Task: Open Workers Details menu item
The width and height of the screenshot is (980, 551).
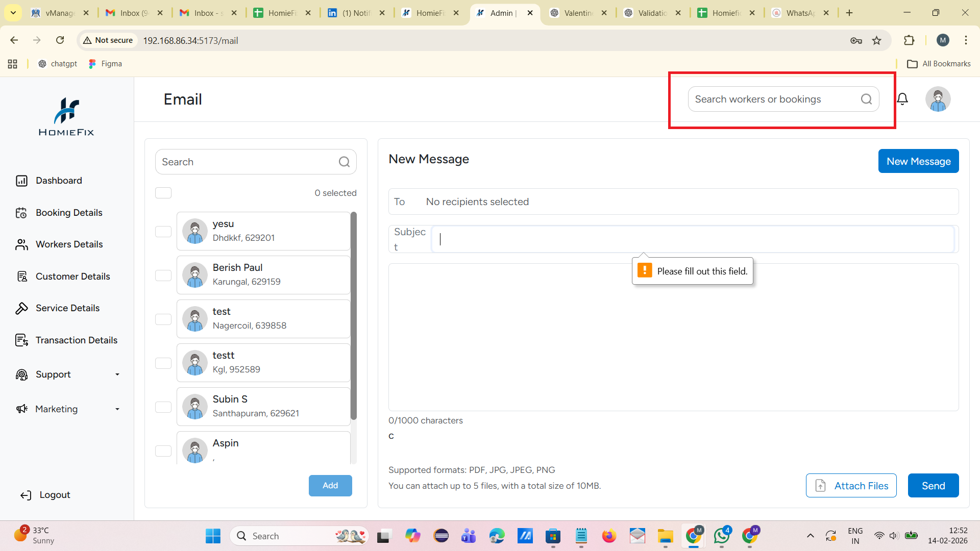Action: point(69,244)
